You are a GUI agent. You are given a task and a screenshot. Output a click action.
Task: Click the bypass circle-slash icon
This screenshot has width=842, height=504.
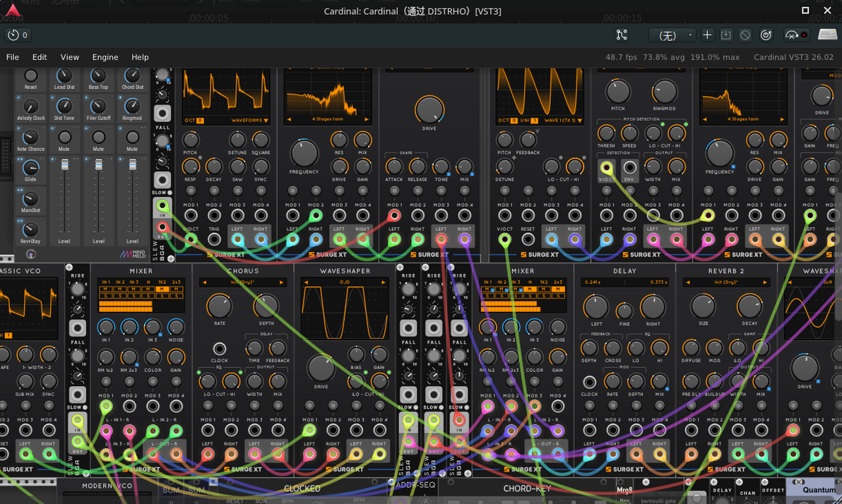[745, 35]
